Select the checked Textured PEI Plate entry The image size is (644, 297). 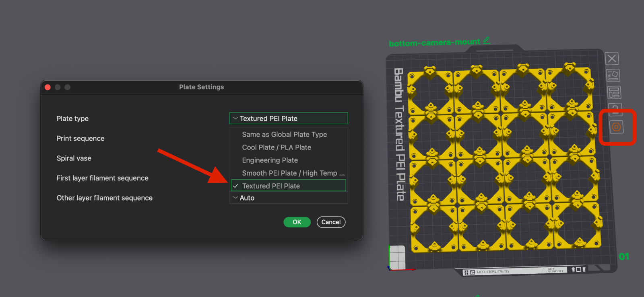pyautogui.click(x=271, y=186)
